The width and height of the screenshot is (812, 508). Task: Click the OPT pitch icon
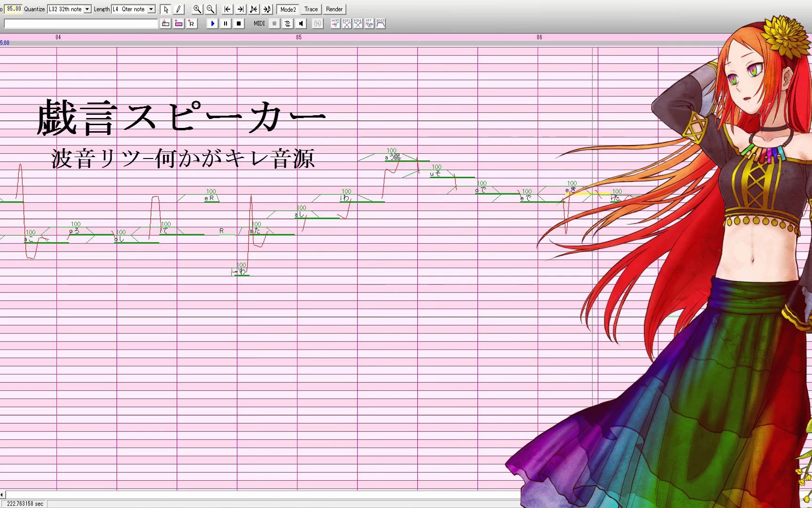coord(369,24)
